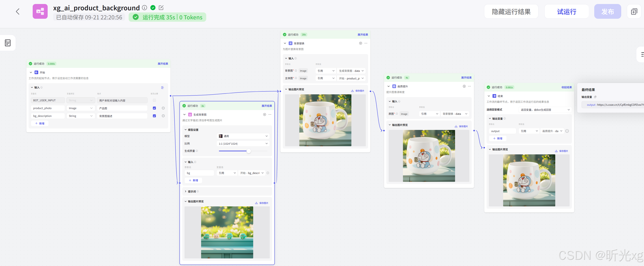644x266 pixels.
Task: Click the edit pencil icon beside workflow name
Action: pos(161,8)
